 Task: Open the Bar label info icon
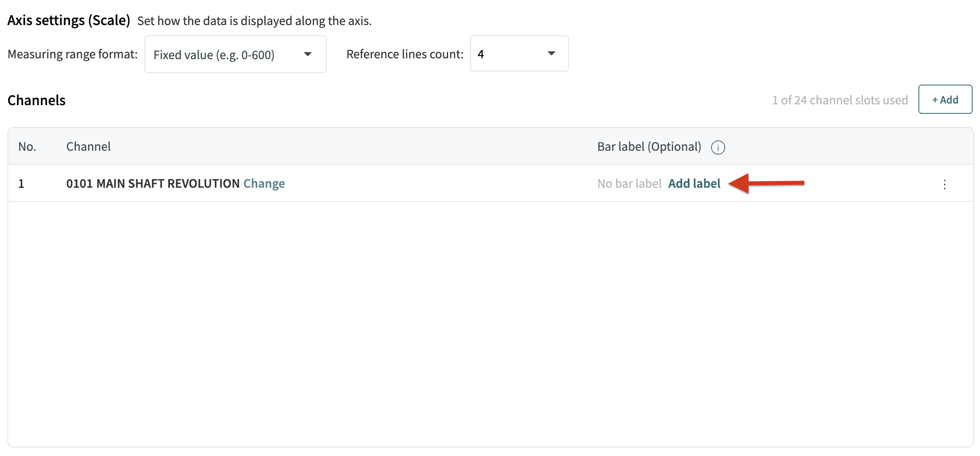tap(718, 147)
